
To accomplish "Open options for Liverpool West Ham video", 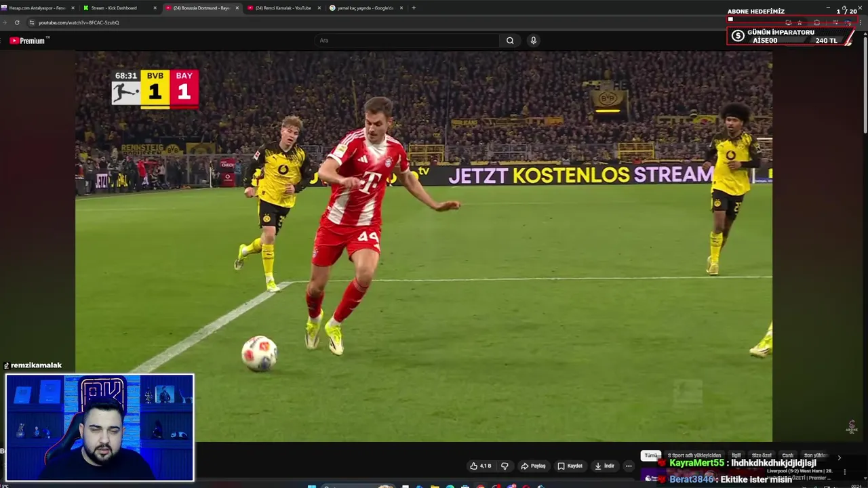I will [844, 472].
